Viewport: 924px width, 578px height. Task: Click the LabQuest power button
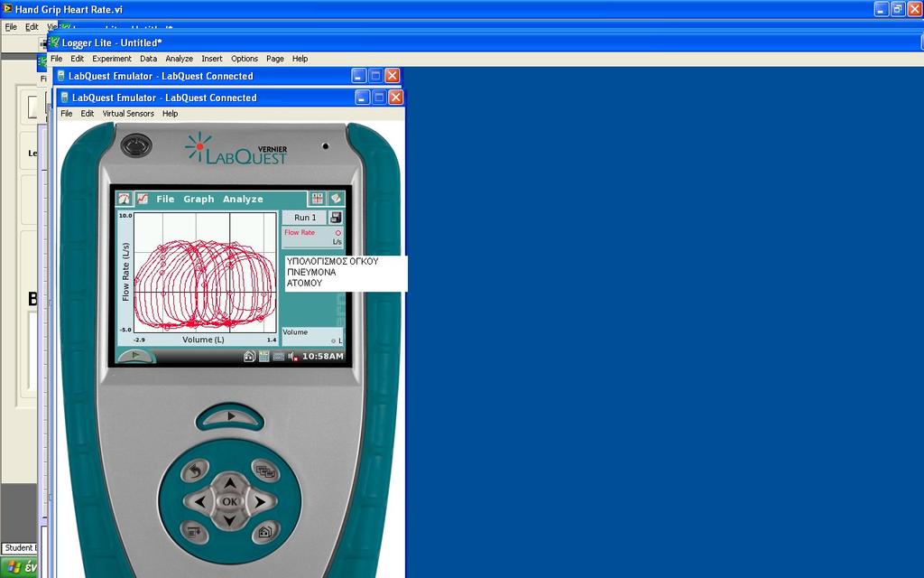(136, 145)
